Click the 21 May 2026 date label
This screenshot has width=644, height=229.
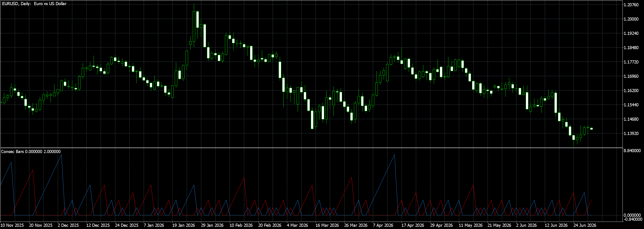499,225
